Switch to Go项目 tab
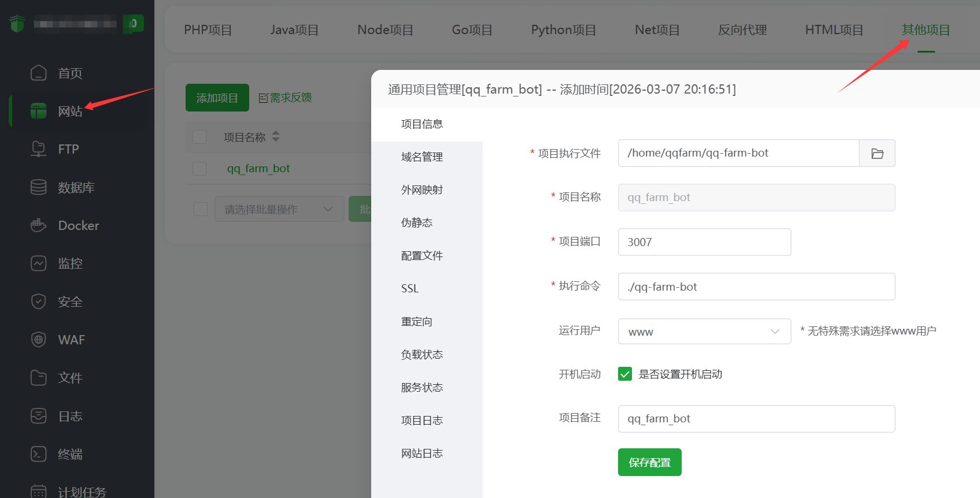Screen dimensions: 980x498 [472, 30]
